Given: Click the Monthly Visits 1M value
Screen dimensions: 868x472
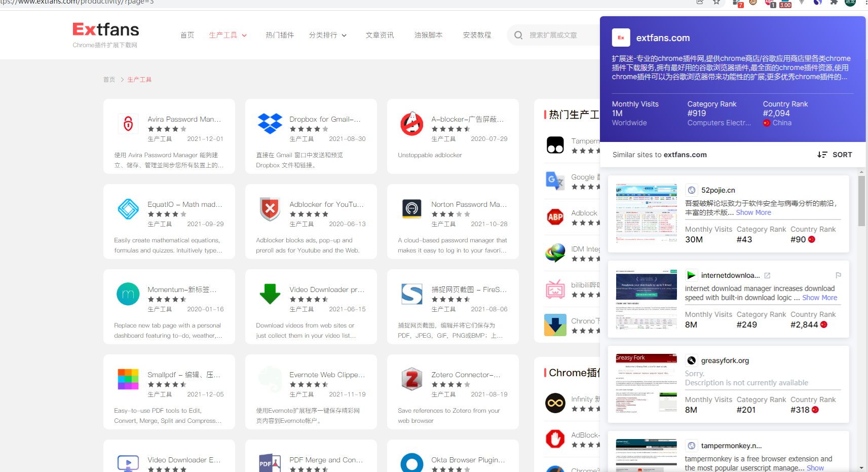Looking at the screenshot, I should coord(617,113).
